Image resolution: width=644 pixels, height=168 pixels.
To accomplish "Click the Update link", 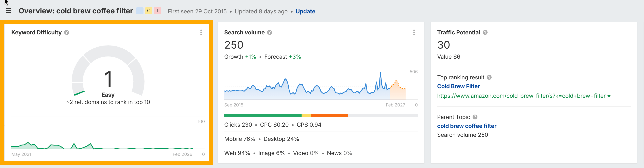I will pos(305,12).
